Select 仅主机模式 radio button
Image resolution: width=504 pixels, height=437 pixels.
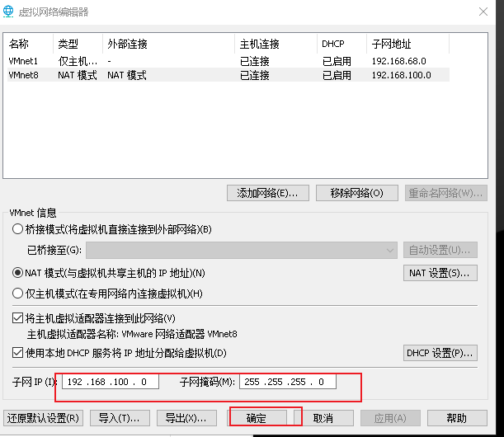(x=17, y=294)
